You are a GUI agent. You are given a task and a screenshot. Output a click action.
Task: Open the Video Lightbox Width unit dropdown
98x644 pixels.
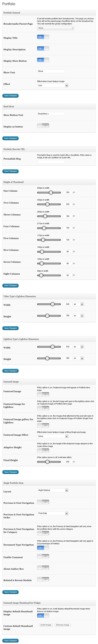(x=78, y=304)
